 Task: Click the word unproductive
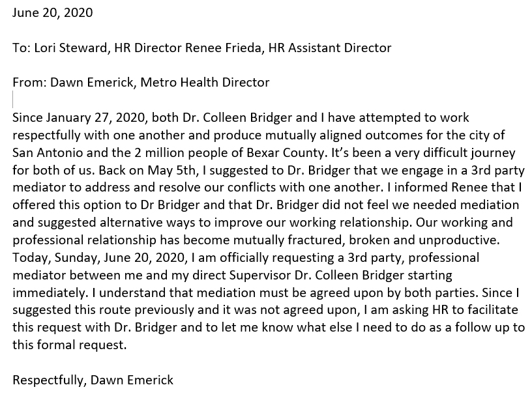click(459, 240)
